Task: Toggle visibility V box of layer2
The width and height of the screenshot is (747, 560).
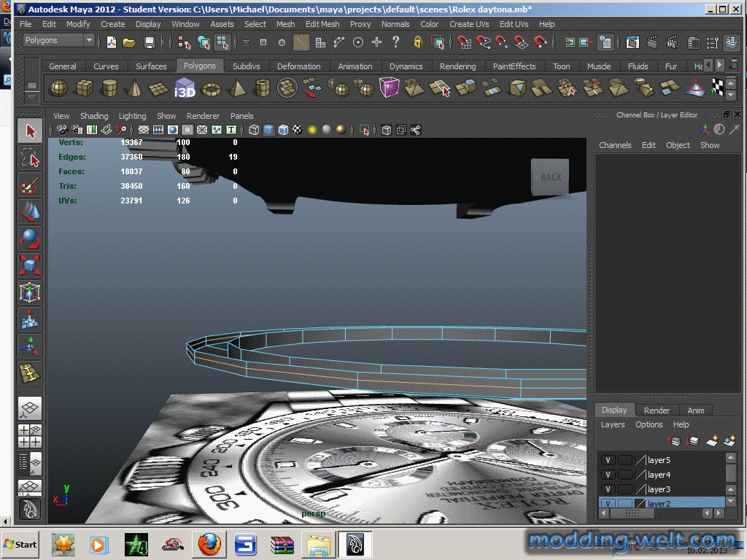Action: click(608, 503)
